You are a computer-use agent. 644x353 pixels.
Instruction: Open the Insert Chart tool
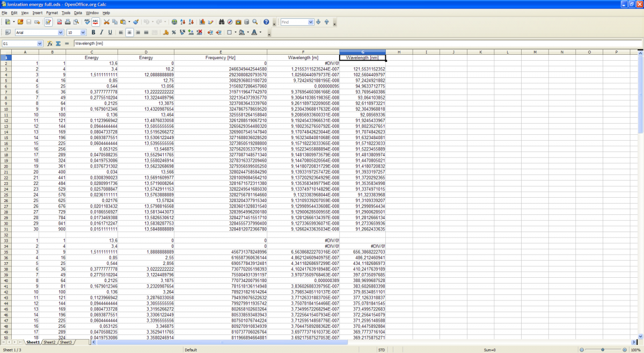[x=202, y=22]
